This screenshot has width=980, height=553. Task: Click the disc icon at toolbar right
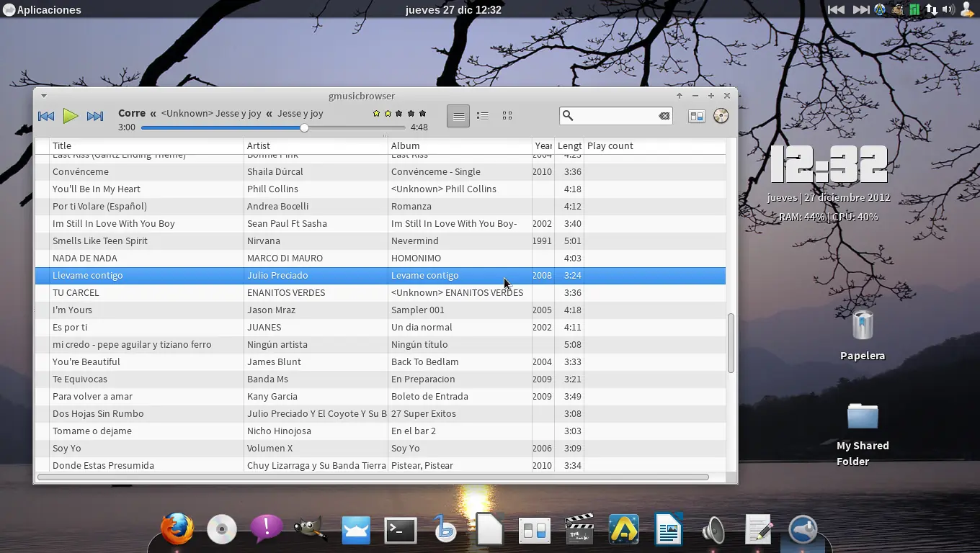tap(721, 116)
